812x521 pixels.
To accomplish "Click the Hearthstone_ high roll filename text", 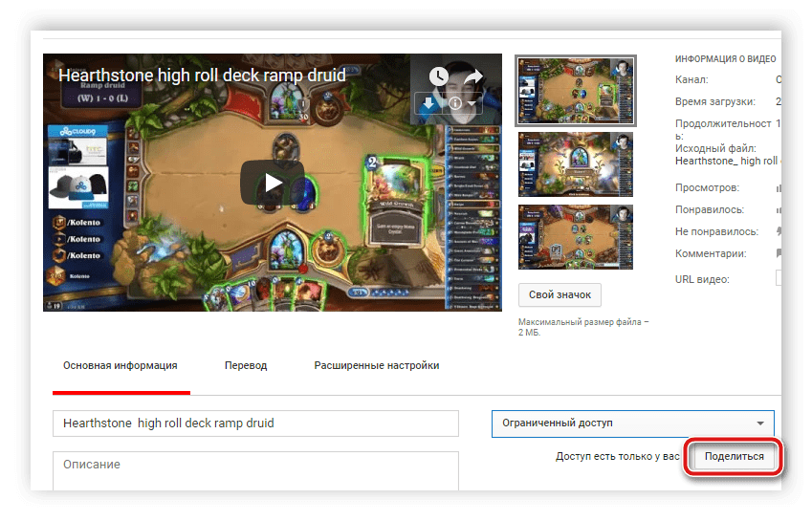I will 726,161.
